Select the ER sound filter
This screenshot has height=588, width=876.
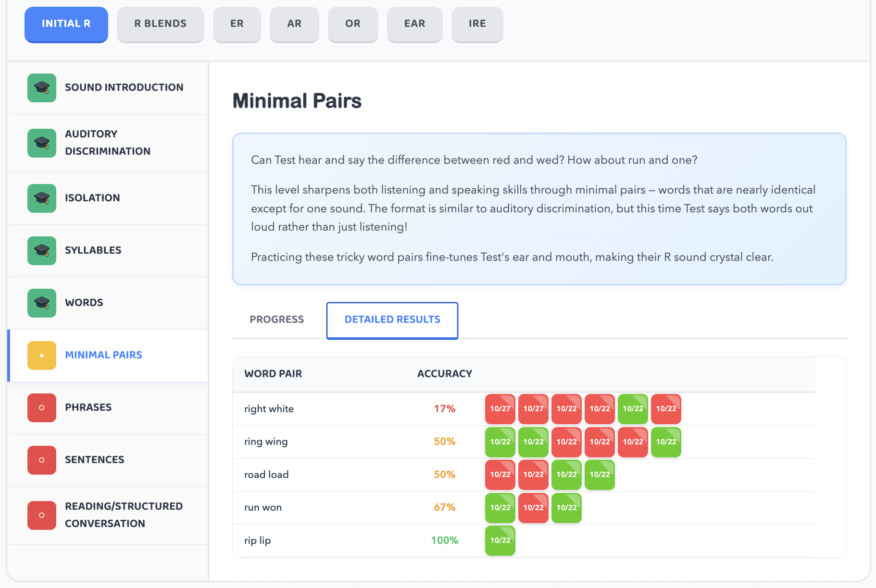[237, 24]
